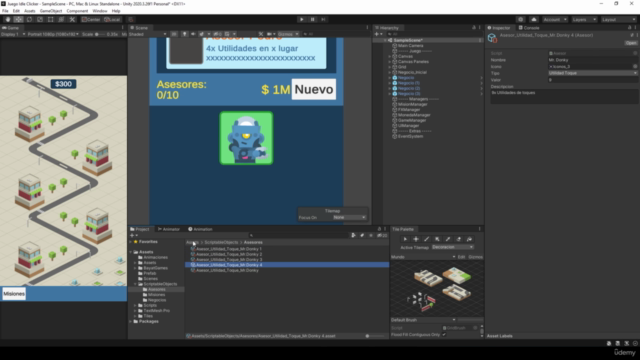Select the Rotate tool in the toolbar
Screen dimensions: 640x360
(29, 20)
